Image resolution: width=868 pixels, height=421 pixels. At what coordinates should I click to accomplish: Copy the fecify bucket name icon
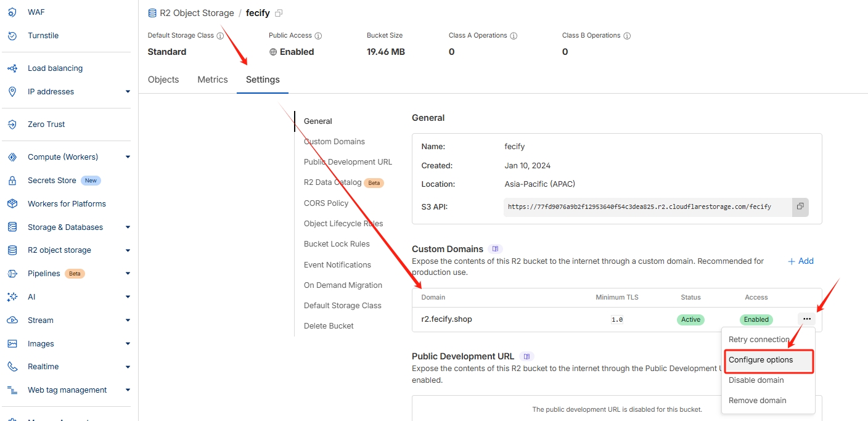click(x=279, y=13)
